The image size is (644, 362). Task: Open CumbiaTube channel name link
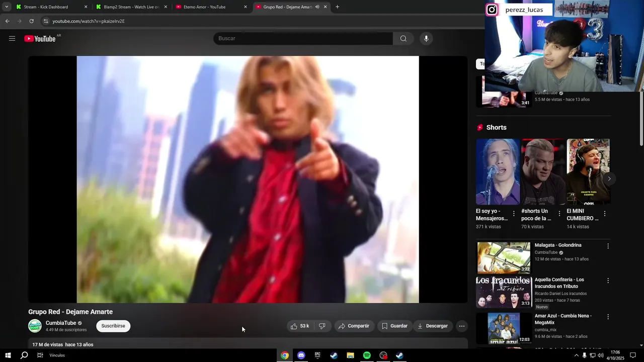[61, 323]
